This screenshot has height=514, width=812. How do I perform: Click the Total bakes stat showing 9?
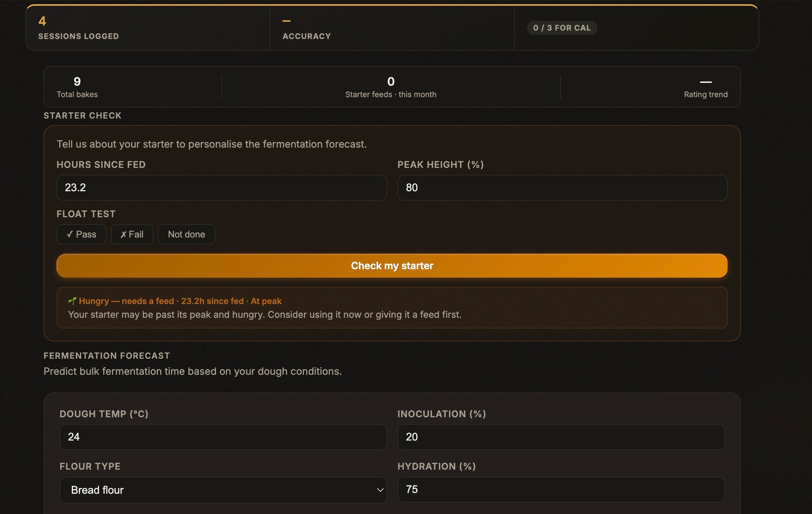77,87
